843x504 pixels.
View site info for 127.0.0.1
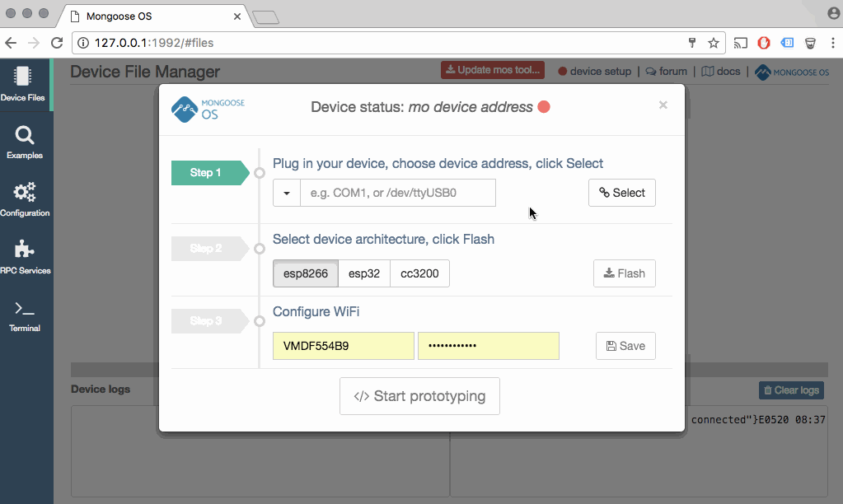point(83,43)
